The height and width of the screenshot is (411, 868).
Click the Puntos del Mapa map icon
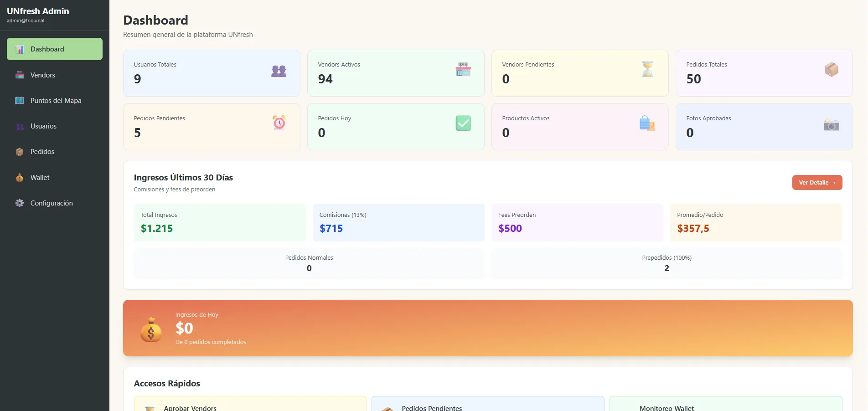[x=19, y=100]
